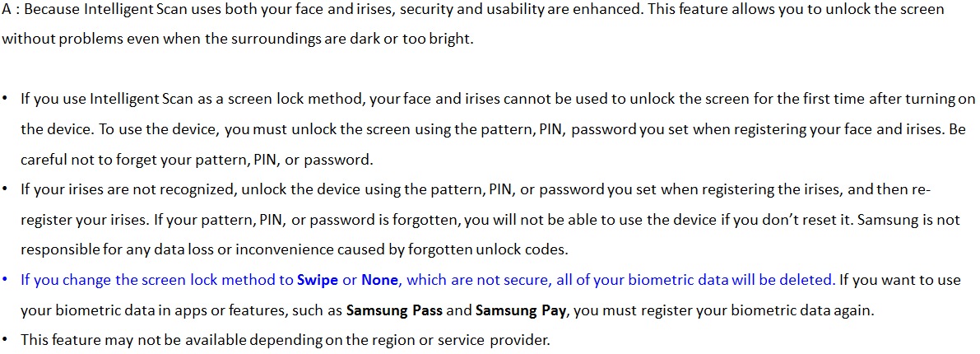Click the bold text Samsung Pay
980x354 pixels.
pyautogui.click(x=521, y=310)
